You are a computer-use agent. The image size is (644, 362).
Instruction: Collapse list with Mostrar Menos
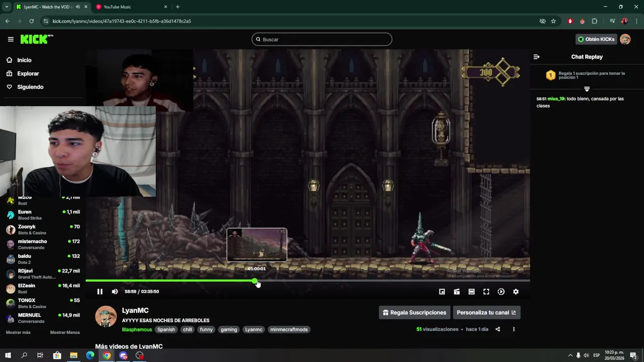pyautogui.click(x=65, y=332)
